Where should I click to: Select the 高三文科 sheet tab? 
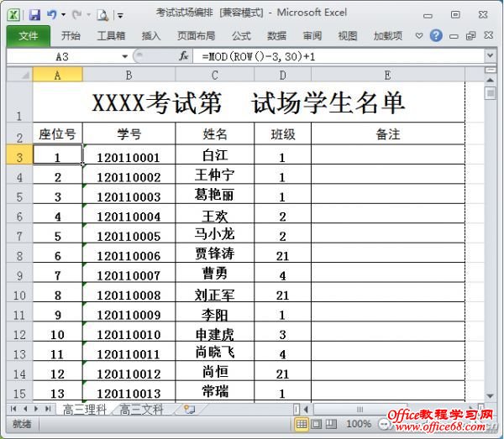(141, 409)
